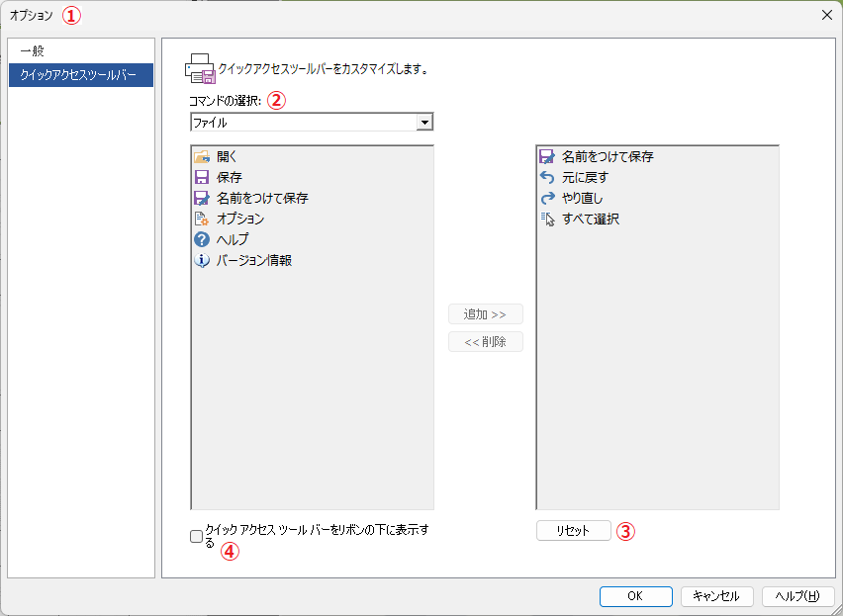Viewport: 843px width, 616px height.
Task: Click the バージョン情報 info icon
Action: pyautogui.click(x=202, y=259)
